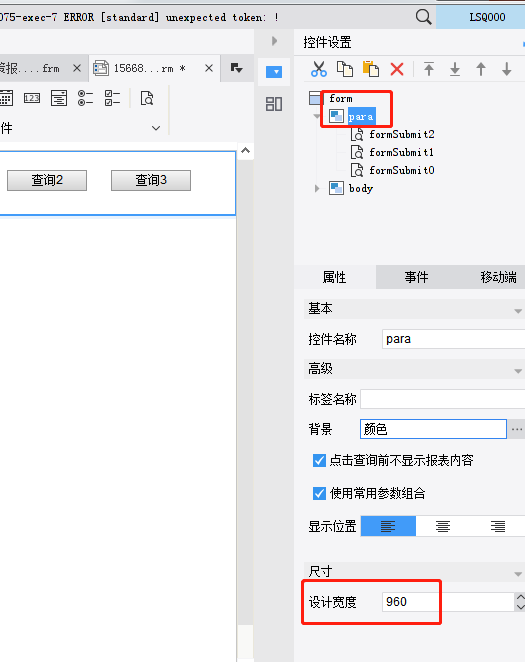Select the date calendar widget icon
Image resolution: width=525 pixels, height=662 pixels.
click(6, 98)
